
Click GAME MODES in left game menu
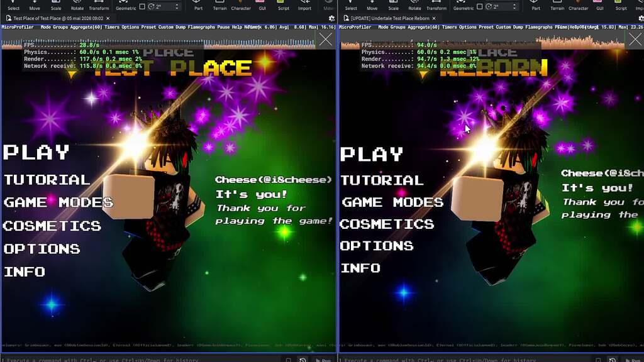[x=58, y=202]
